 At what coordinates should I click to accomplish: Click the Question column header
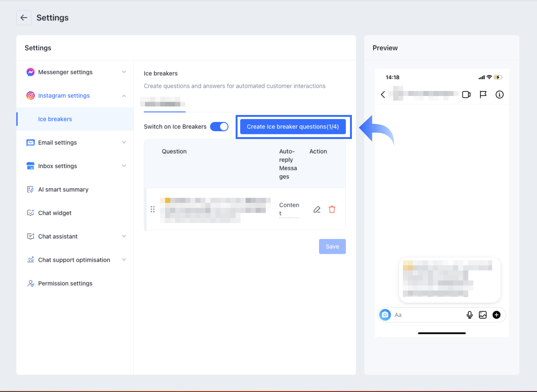click(x=174, y=151)
